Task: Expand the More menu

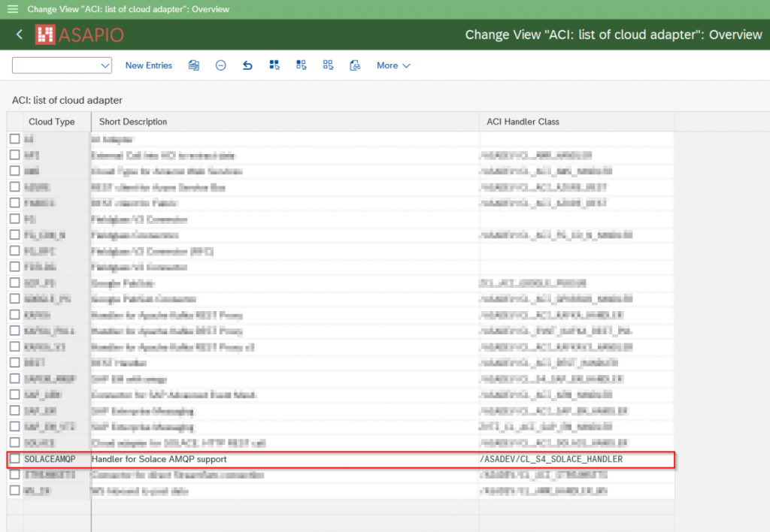Action: [x=393, y=65]
